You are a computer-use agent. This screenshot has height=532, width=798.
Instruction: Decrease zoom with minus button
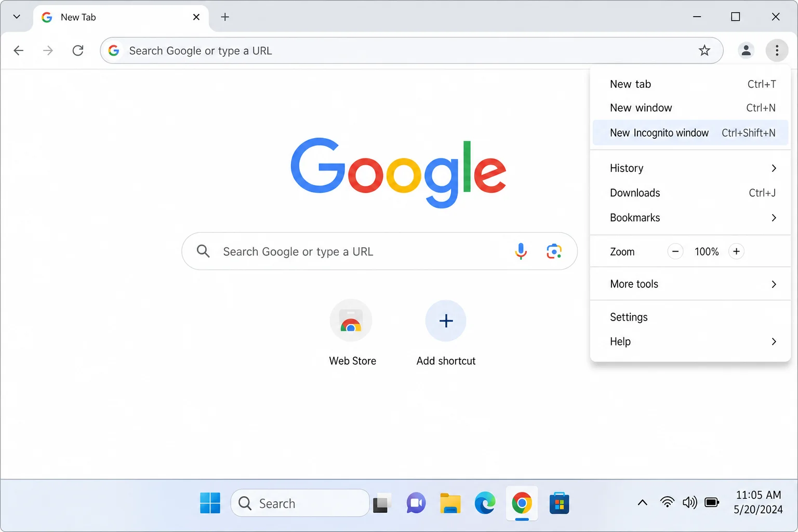tap(675, 251)
